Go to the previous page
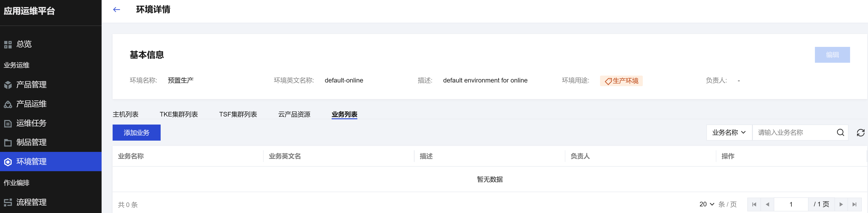 click(767, 204)
